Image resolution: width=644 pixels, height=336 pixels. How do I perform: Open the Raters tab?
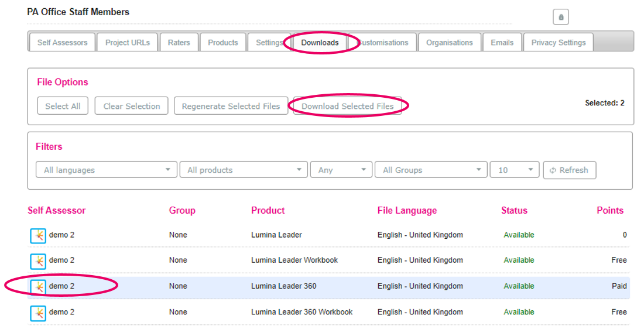pos(179,42)
